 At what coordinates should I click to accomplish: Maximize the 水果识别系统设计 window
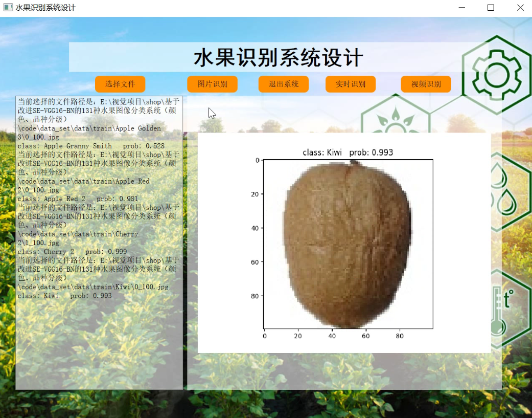pos(491,8)
